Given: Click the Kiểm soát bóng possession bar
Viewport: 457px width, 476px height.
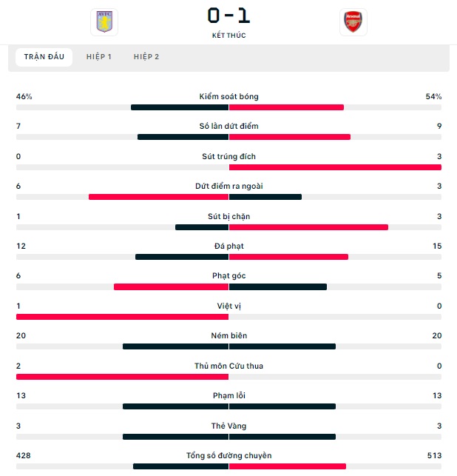Looking at the screenshot, I should tap(228, 107).
